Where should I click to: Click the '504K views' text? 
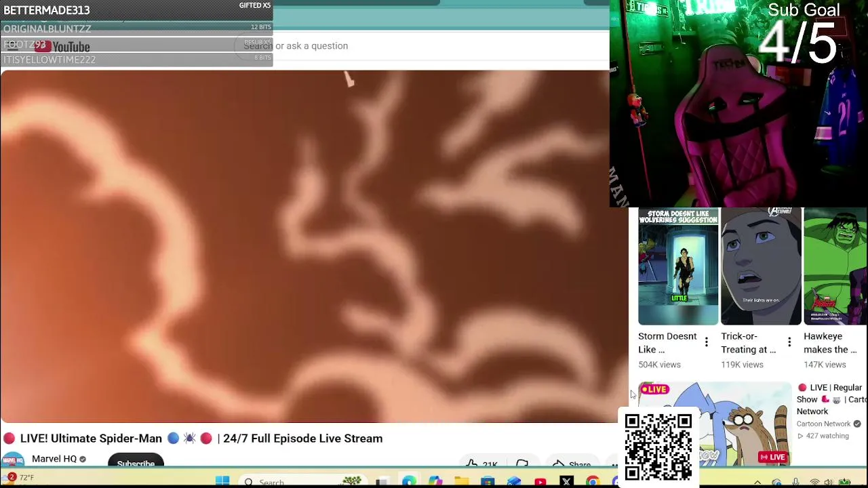coord(659,365)
